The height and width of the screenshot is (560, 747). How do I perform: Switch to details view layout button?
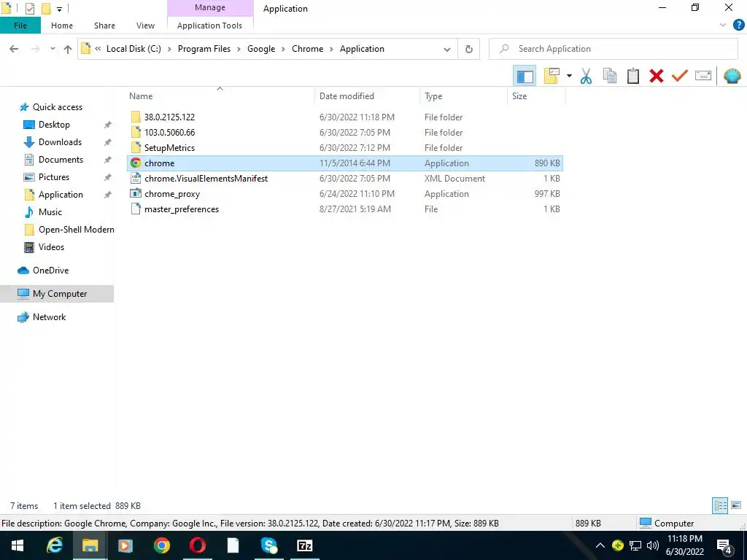(720, 505)
